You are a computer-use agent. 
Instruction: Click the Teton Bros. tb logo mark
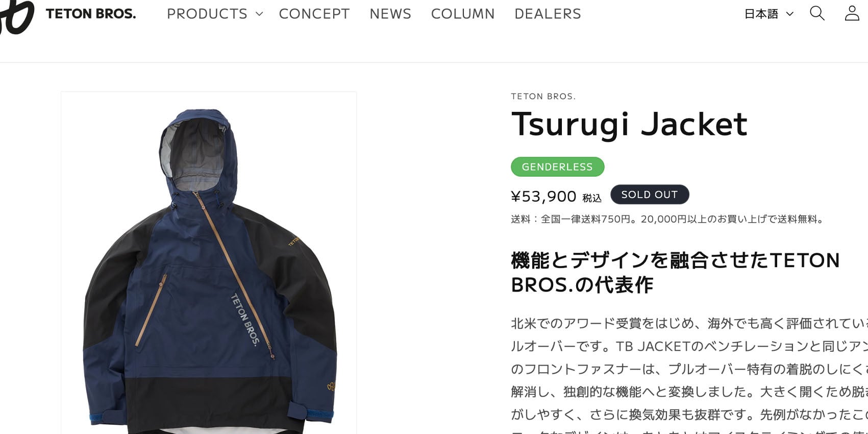17,16
